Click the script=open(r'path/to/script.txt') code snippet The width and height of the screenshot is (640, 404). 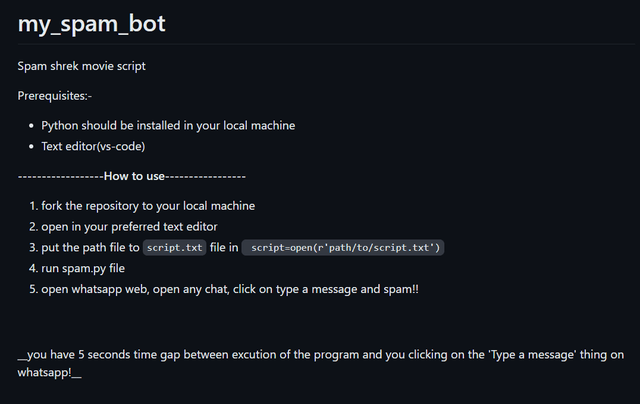click(x=343, y=248)
